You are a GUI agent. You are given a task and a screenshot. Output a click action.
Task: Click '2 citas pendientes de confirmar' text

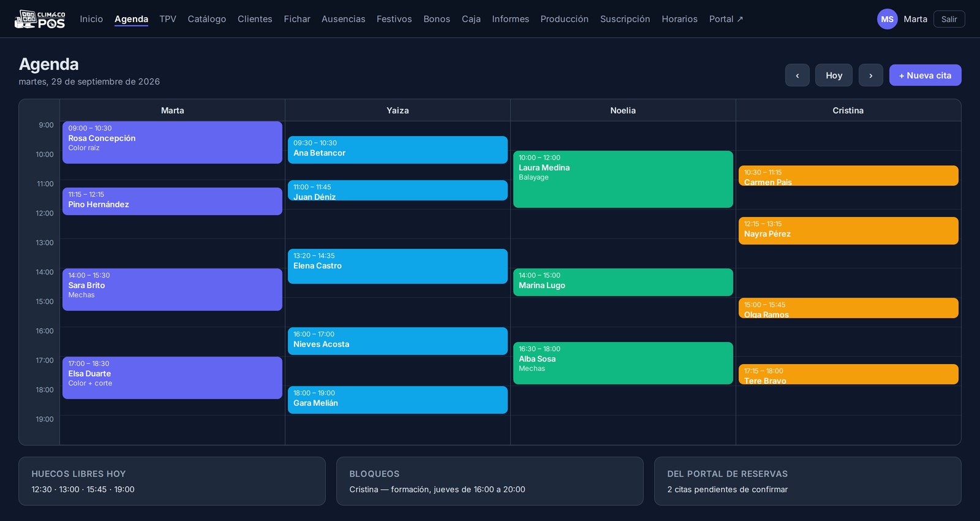(x=728, y=489)
